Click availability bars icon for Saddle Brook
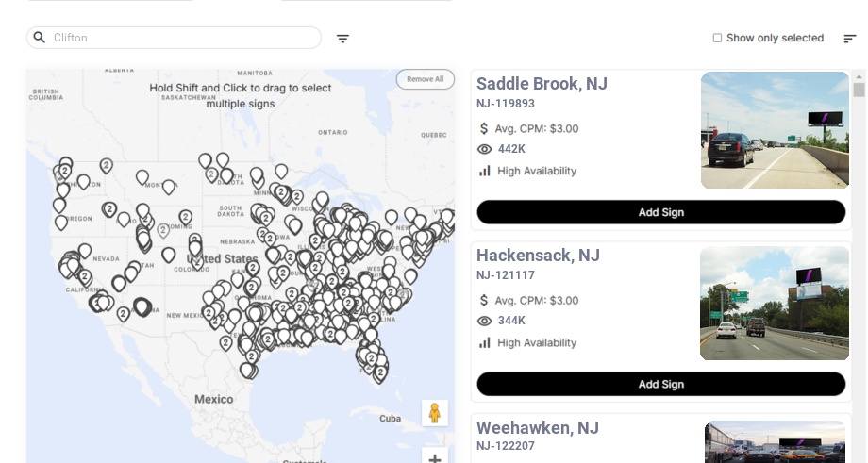Screen dimensions: 868x463 click(x=485, y=171)
